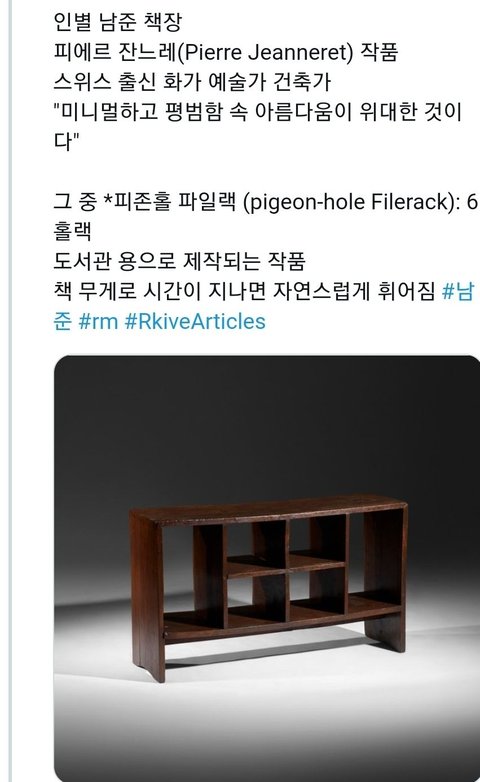Select the "스위스 출신 화가 예술가 건축가" line
Image resolution: width=480 pixels, height=782 pixels.
click(192, 82)
